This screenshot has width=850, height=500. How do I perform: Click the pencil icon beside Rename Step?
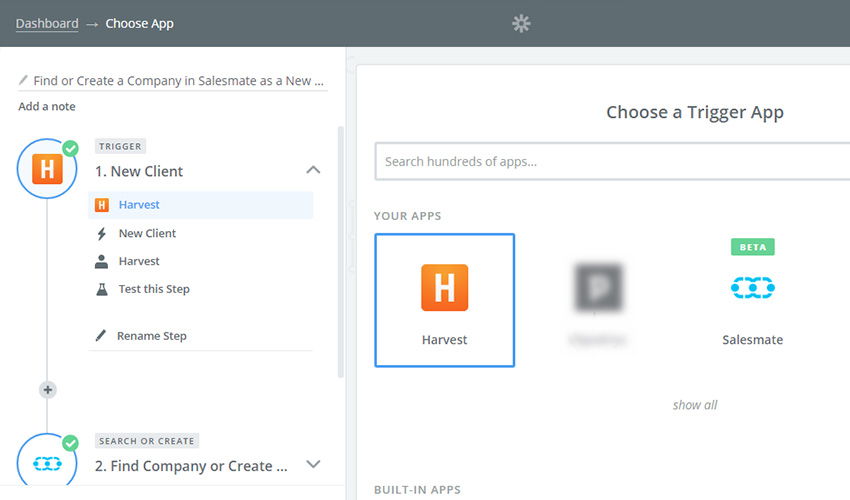point(100,336)
